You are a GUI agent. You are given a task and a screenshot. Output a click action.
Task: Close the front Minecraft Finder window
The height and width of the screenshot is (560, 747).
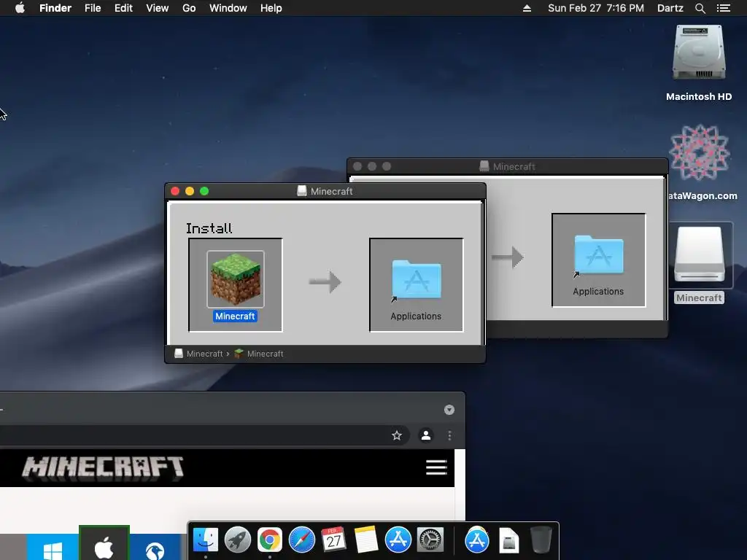tap(175, 191)
